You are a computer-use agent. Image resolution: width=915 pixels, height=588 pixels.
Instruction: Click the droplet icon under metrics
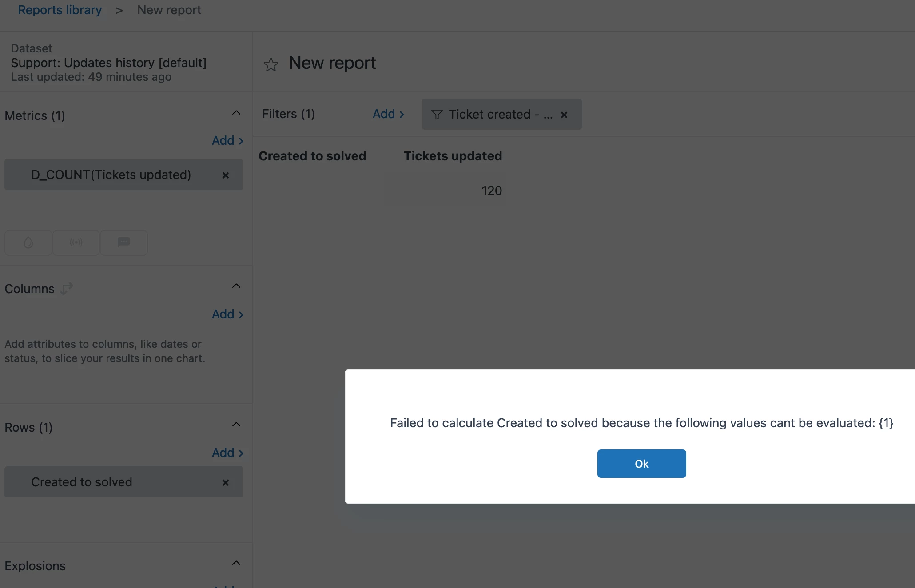(28, 243)
